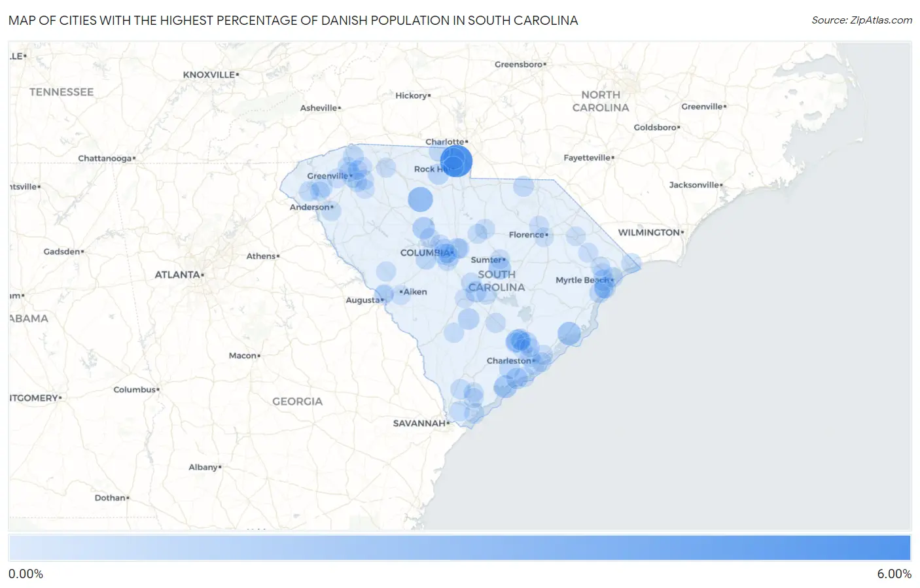Click the Fayetteville city label
The height and width of the screenshot is (588, 920).
[588, 158]
